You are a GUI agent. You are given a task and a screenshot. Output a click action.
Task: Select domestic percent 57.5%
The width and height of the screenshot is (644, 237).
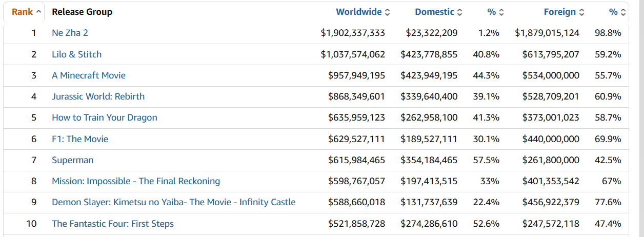486,160
